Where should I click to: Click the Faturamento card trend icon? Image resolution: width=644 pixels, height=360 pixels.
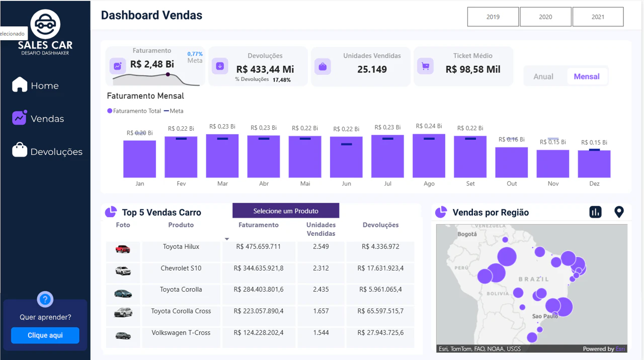[118, 66]
